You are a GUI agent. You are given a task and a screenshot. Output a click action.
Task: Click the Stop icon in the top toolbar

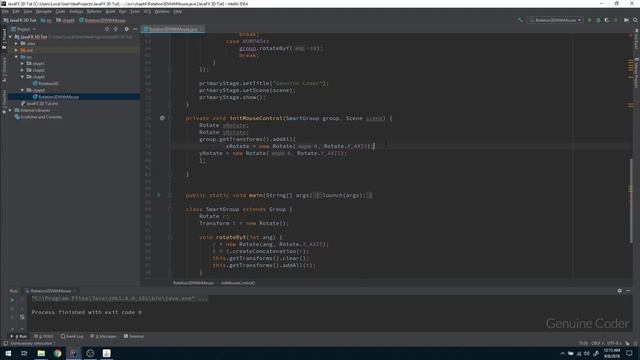pos(616,20)
